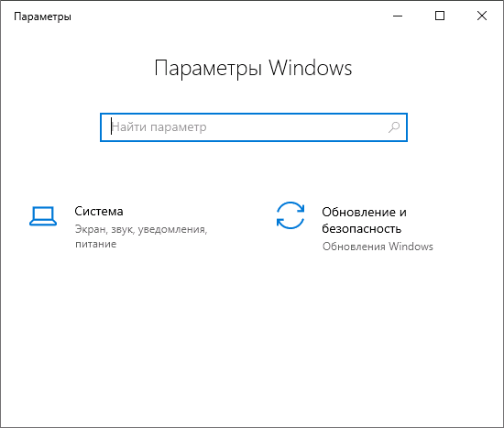Click the Параметры window title text
The width and height of the screenshot is (504, 428).
(x=42, y=16)
